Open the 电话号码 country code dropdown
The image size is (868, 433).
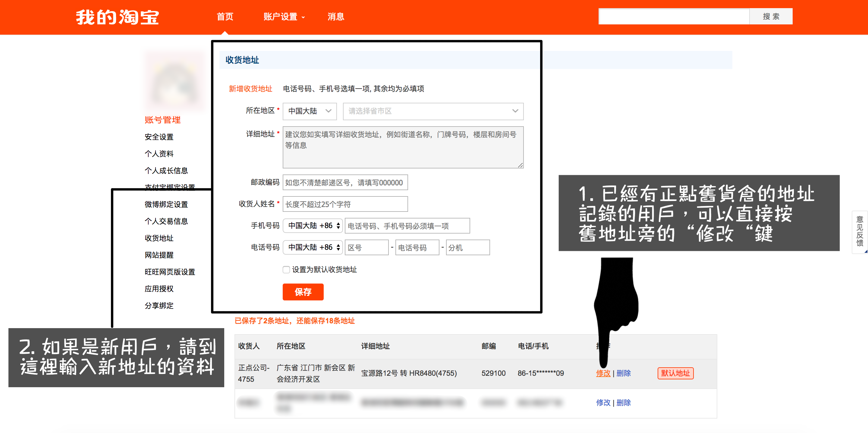[313, 247]
